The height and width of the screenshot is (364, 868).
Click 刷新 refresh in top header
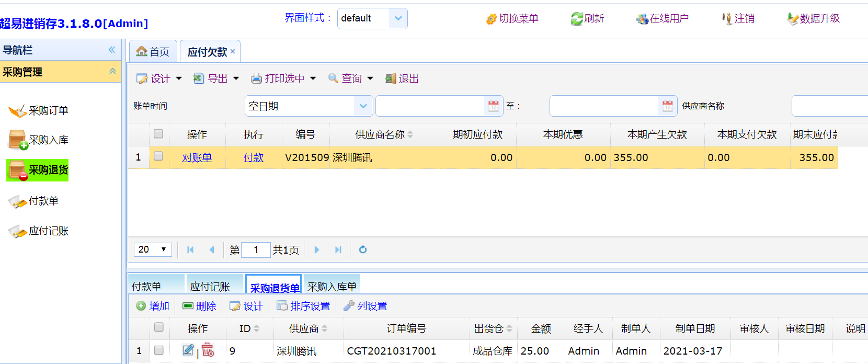point(588,19)
